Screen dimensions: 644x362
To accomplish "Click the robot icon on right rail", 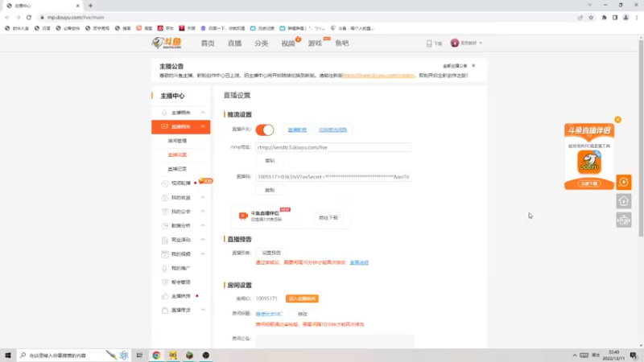I will pos(623,220).
